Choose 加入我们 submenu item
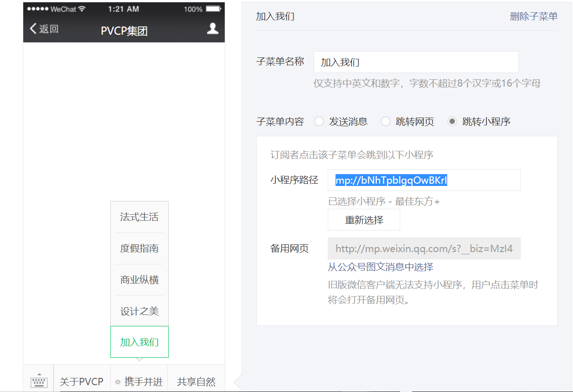Image resolution: width=573 pixels, height=392 pixels. point(139,342)
